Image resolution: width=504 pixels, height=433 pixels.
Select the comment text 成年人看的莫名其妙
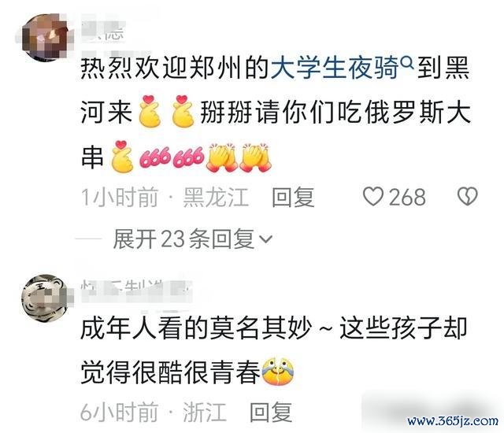click(196, 328)
